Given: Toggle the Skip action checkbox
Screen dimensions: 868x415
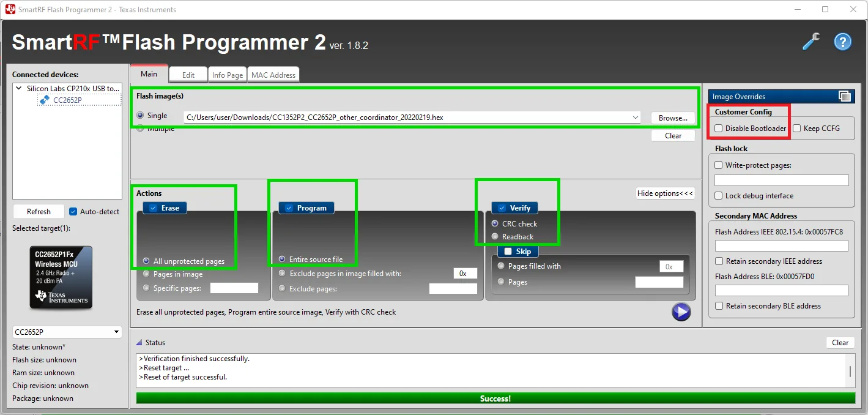Looking at the screenshot, I should (x=508, y=252).
